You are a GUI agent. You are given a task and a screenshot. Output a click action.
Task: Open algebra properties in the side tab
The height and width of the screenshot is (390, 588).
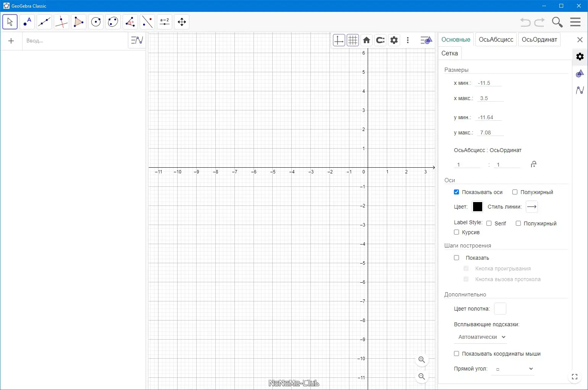[580, 90]
